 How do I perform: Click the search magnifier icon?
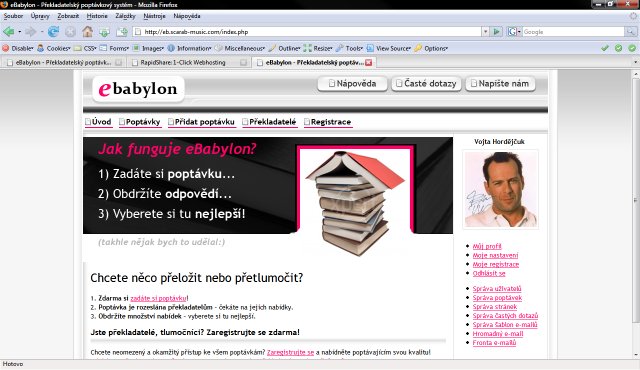tap(631, 31)
